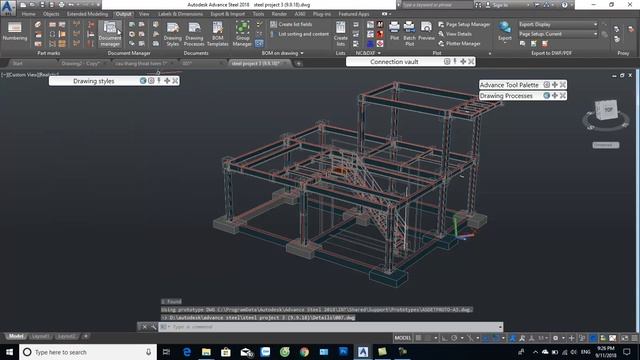
Task: Click the Autodesk application menu button
Action: [8, 8]
